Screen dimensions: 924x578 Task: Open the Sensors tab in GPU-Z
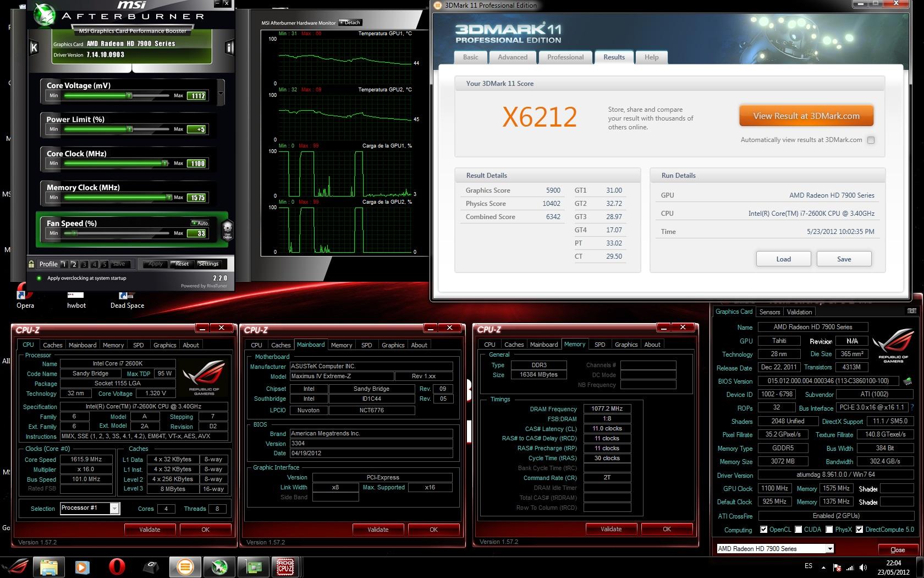[x=769, y=312]
